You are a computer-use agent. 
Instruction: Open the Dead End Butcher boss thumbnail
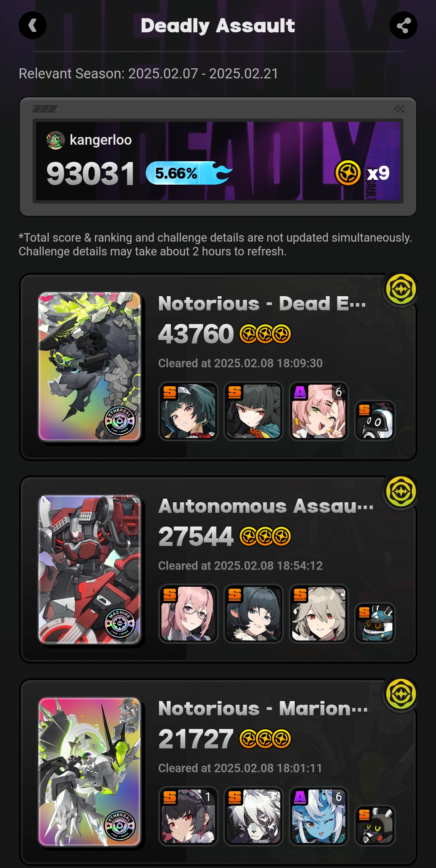90,367
